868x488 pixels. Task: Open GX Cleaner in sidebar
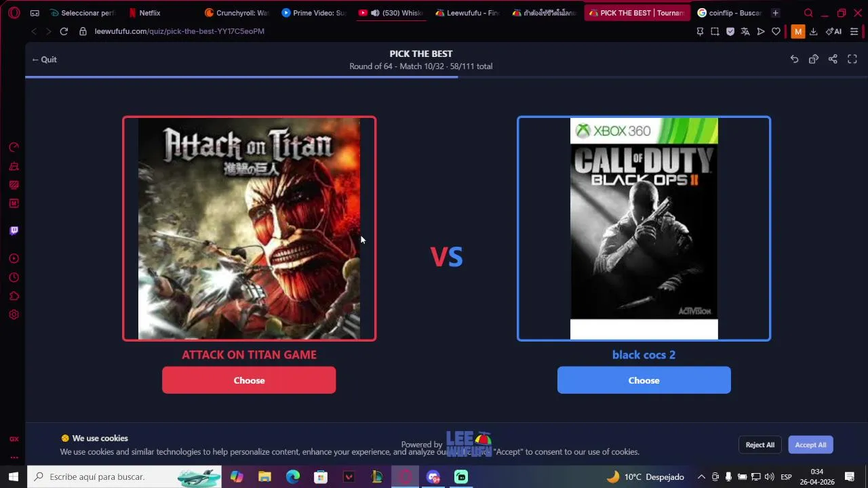click(x=14, y=166)
